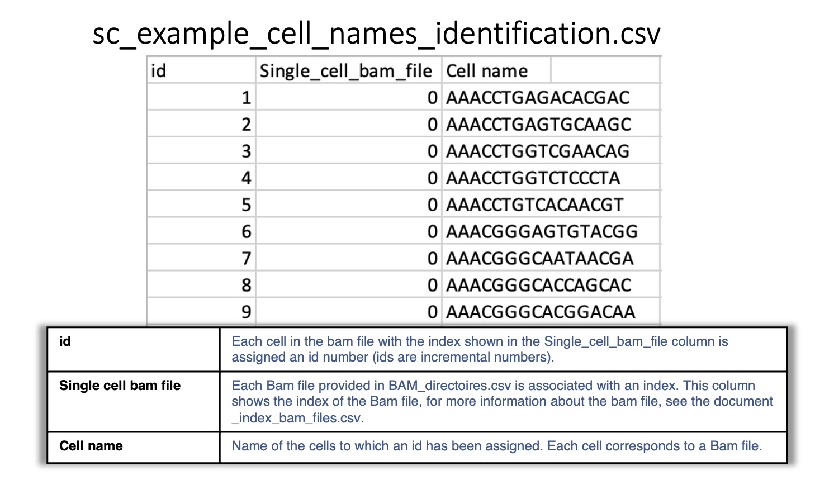The height and width of the screenshot is (504, 815).
Task: Click the bold 'Cell name' description label
Action: pyautogui.click(x=91, y=446)
